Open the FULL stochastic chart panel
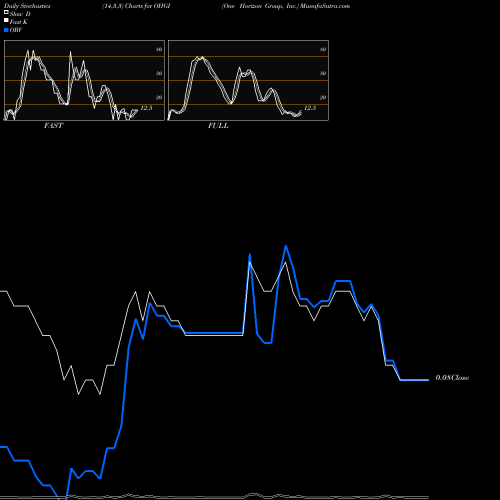This screenshot has width=500, height=500. pyautogui.click(x=248, y=80)
